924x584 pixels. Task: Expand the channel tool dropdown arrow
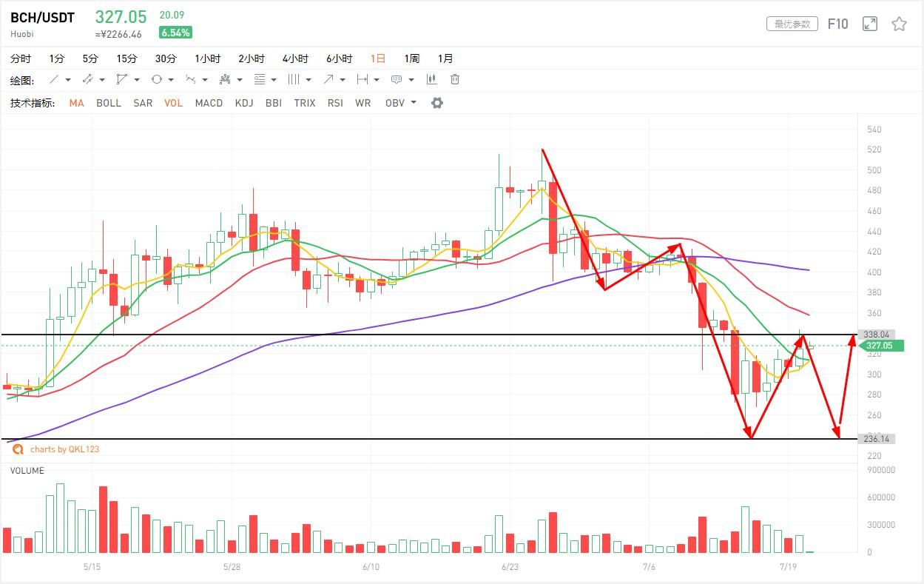click(102, 80)
